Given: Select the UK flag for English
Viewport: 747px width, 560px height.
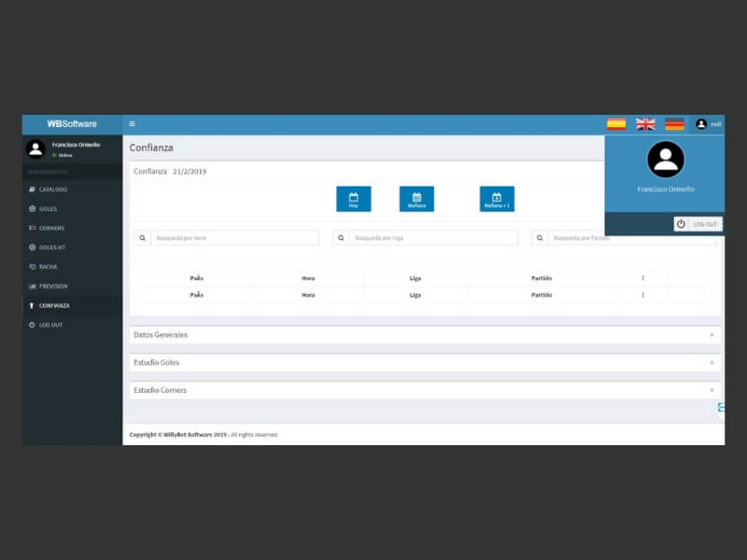Looking at the screenshot, I should tap(645, 124).
